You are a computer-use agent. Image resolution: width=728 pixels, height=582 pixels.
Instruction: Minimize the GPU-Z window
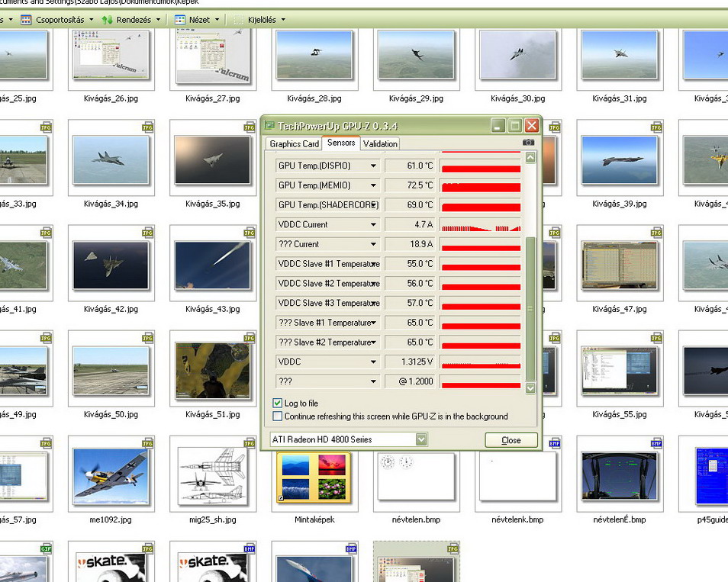(498, 125)
